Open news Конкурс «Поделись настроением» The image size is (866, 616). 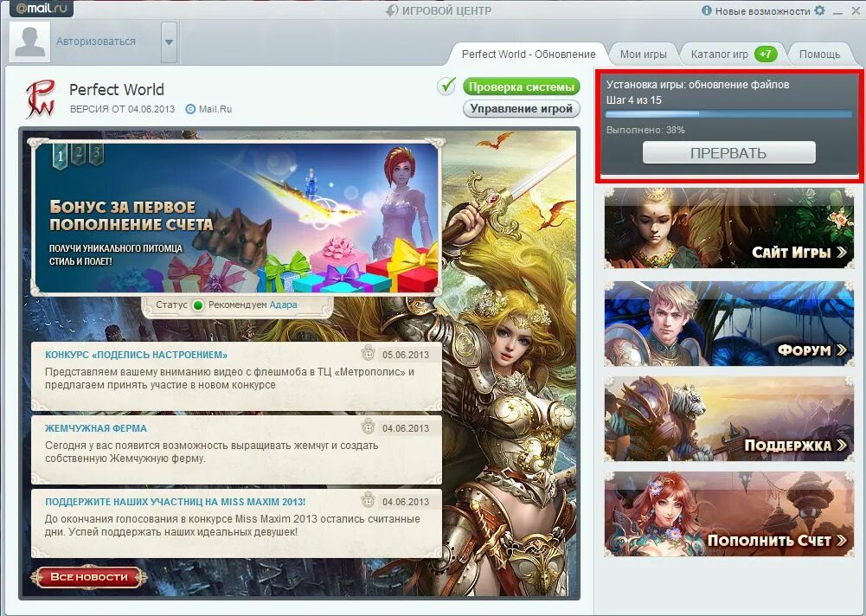[137, 355]
